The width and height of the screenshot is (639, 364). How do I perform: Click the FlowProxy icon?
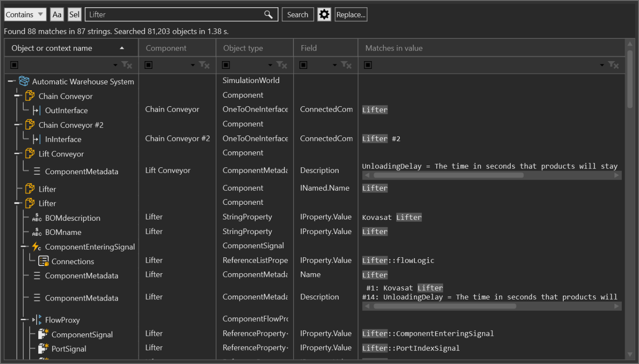click(x=37, y=320)
